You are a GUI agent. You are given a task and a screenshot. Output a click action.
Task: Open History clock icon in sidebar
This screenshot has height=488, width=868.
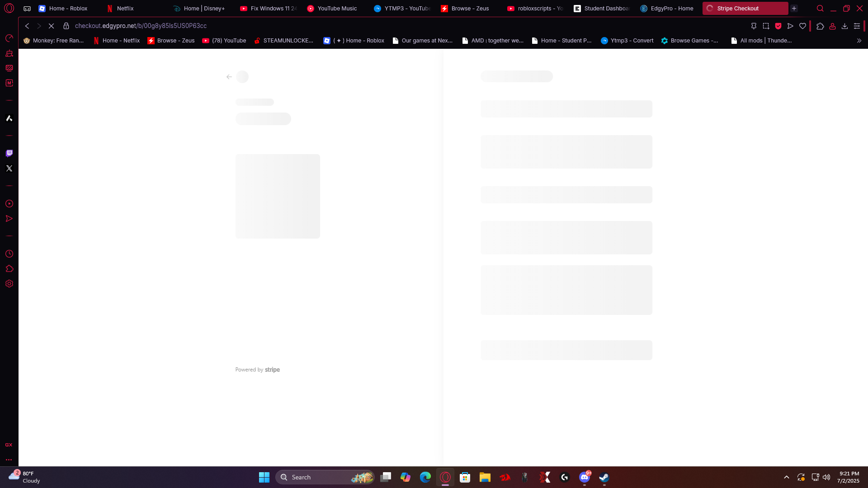click(x=9, y=254)
